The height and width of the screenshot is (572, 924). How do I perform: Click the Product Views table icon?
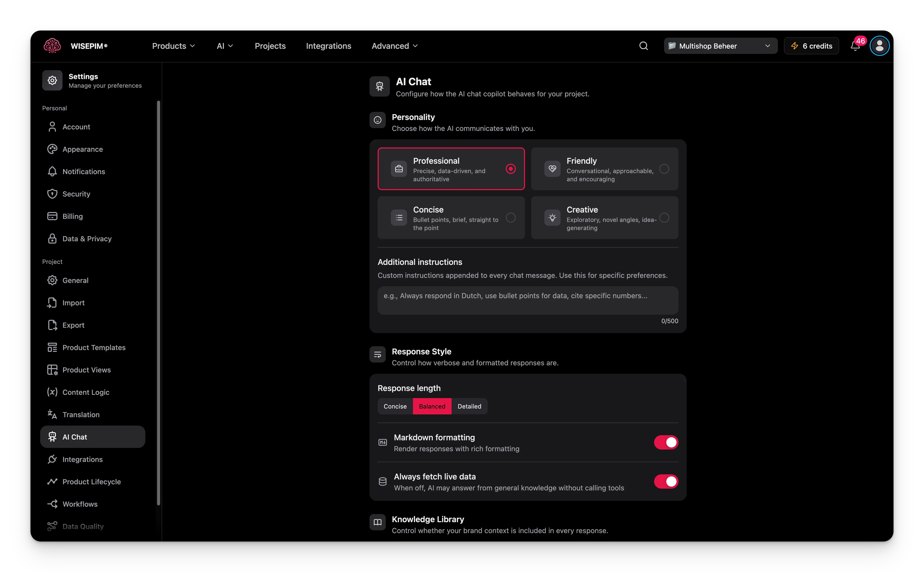(52, 370)
